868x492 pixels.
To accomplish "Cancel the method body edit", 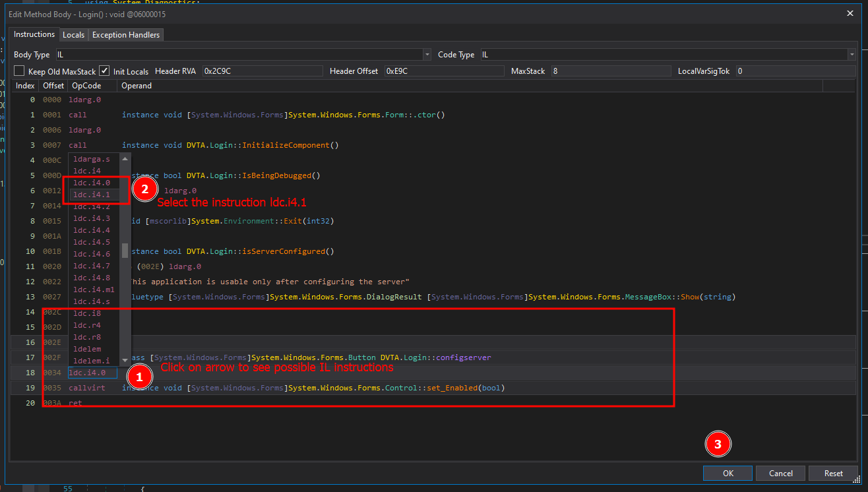I will pyautogui.click(x=780, y=473).
